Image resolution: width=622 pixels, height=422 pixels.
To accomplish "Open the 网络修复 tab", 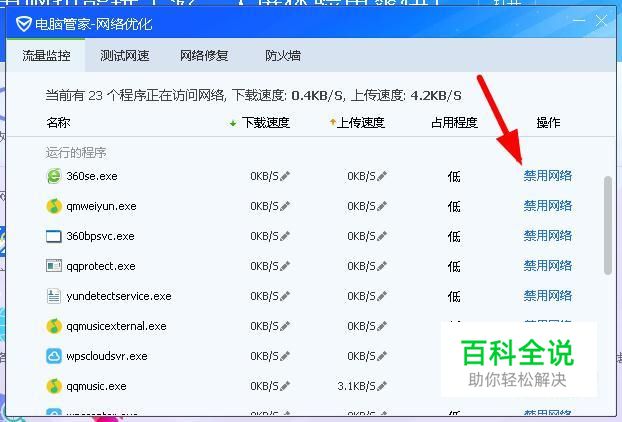I will 204,56.
